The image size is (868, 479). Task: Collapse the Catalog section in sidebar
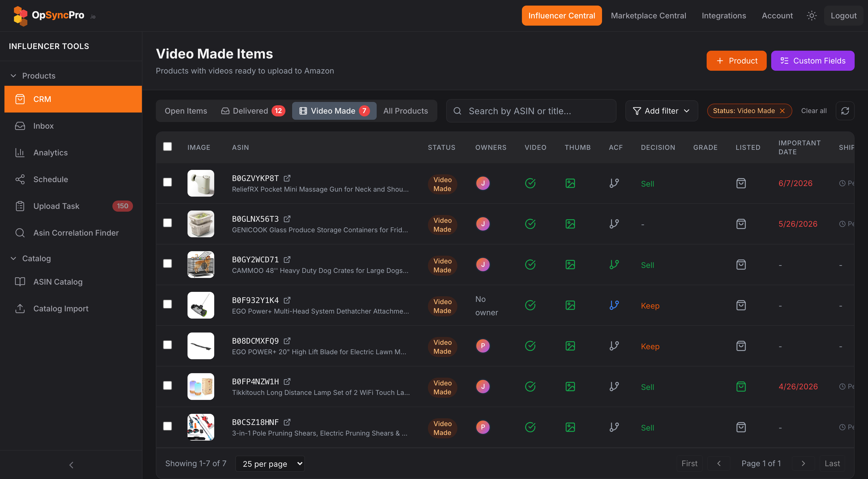pyautogui.click(x=30, y=258)
